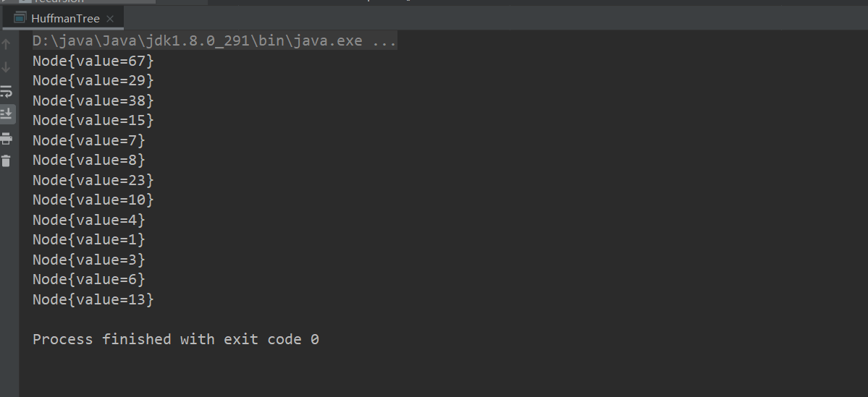Clear console with the trash icon
The height and width of the screenshot is (397, 868).
6,161
